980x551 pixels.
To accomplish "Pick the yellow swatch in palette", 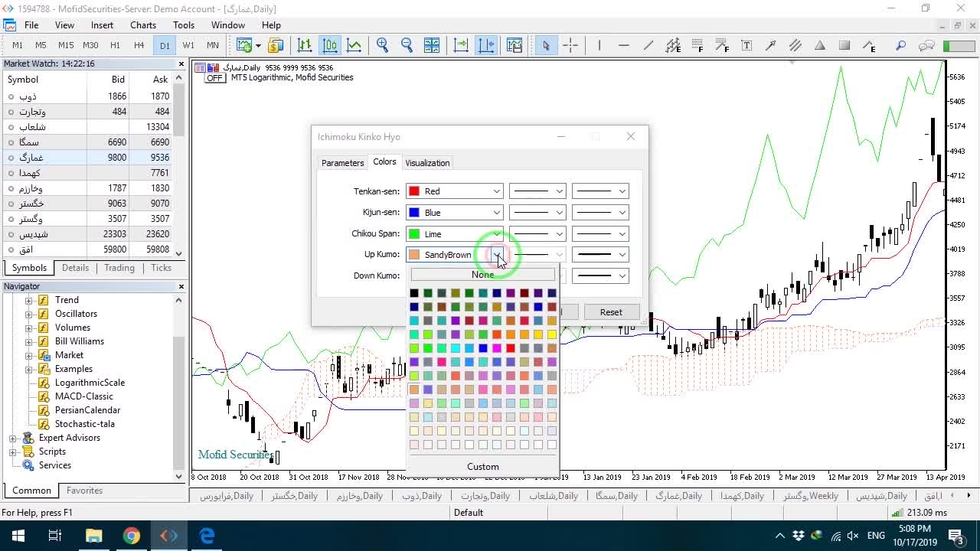I will (552, 334).
